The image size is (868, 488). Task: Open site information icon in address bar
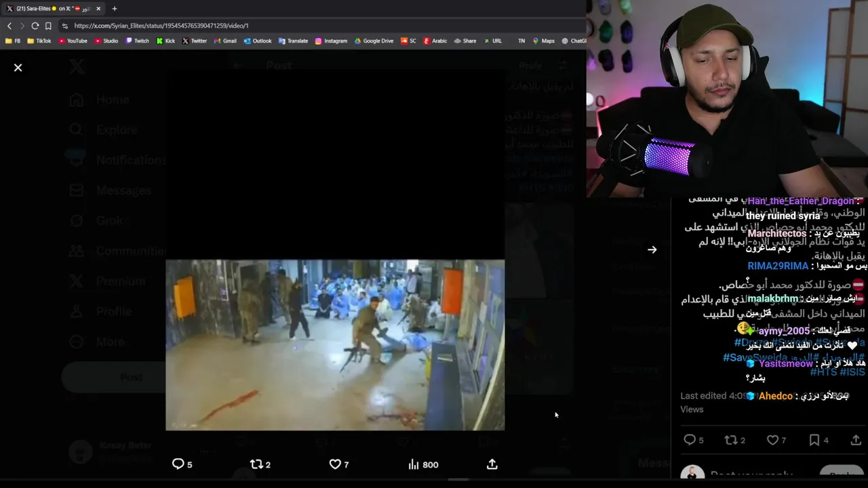[65, 26]
